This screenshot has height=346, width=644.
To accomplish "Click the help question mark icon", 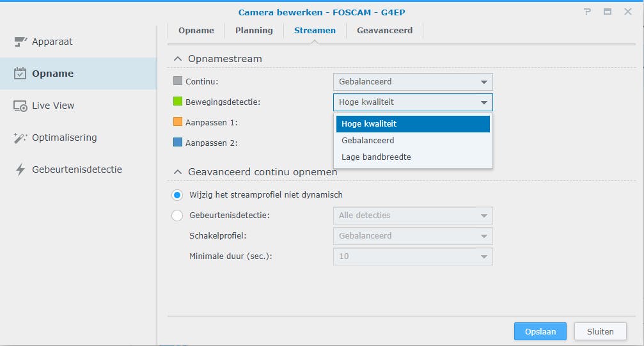I will [587, 12].
